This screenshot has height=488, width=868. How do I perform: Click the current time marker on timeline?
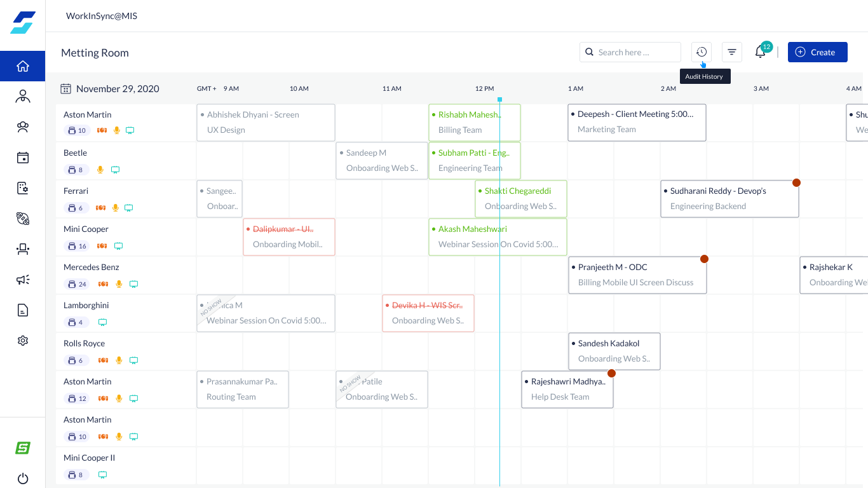point(500,100)
